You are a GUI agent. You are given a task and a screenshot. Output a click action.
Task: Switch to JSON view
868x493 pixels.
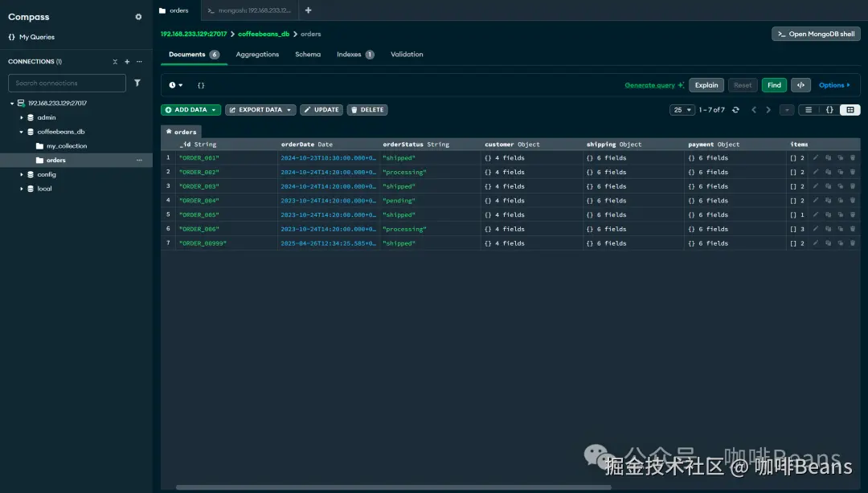tap(829, 110)
